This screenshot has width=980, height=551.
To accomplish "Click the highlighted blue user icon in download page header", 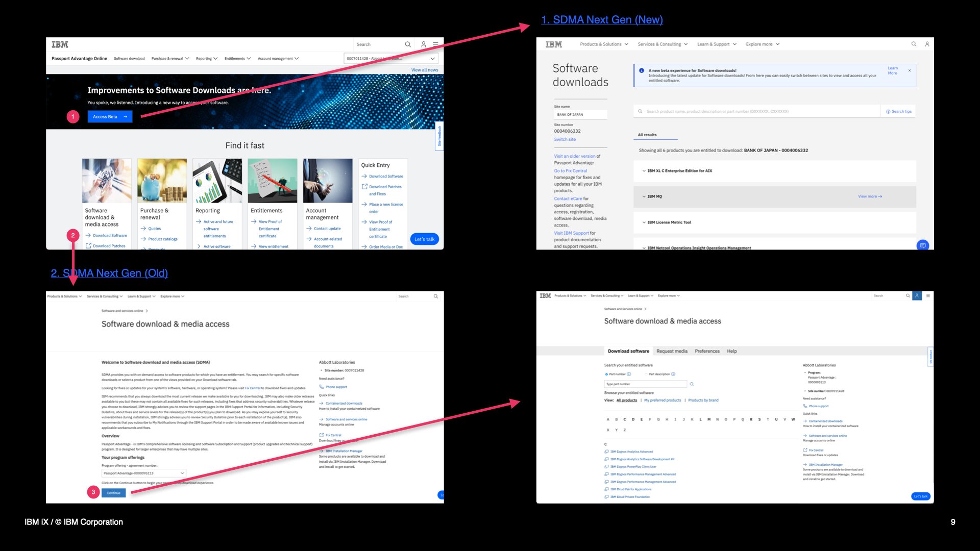I will (x=917, y=295).
